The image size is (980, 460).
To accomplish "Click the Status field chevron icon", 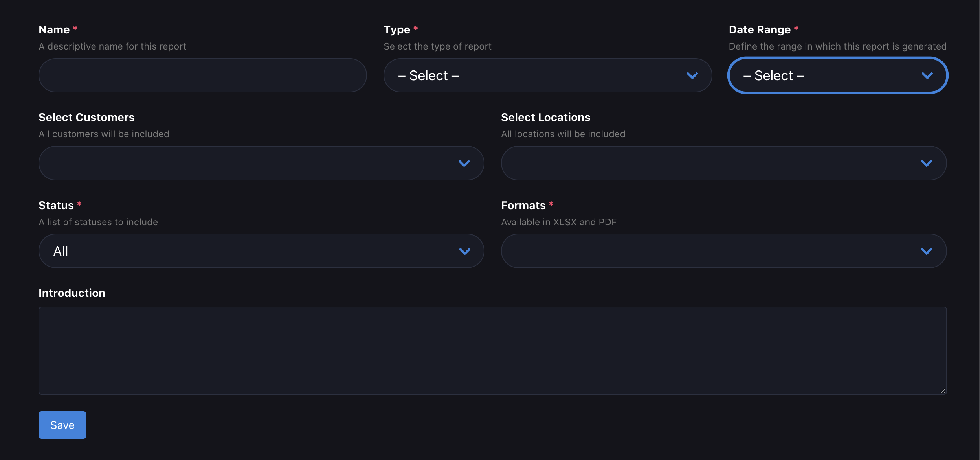I will 465,251.
